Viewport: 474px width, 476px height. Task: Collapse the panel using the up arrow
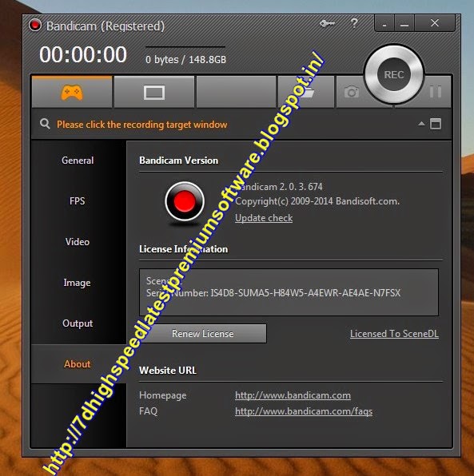click(421, 124)
